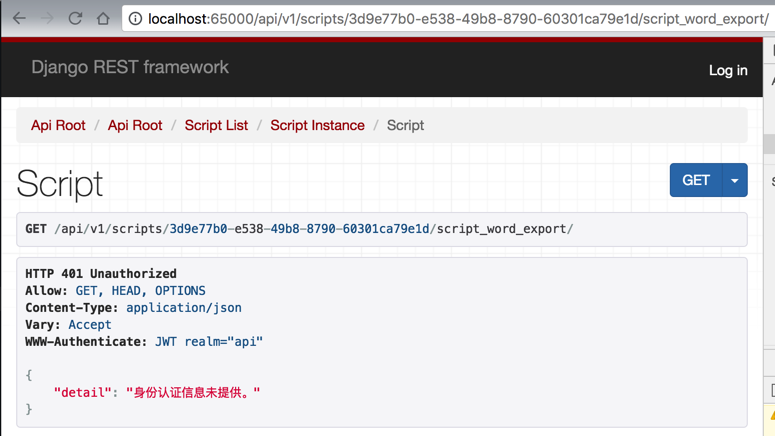Click the large Script page heading
775x436 pixels.
60,184
